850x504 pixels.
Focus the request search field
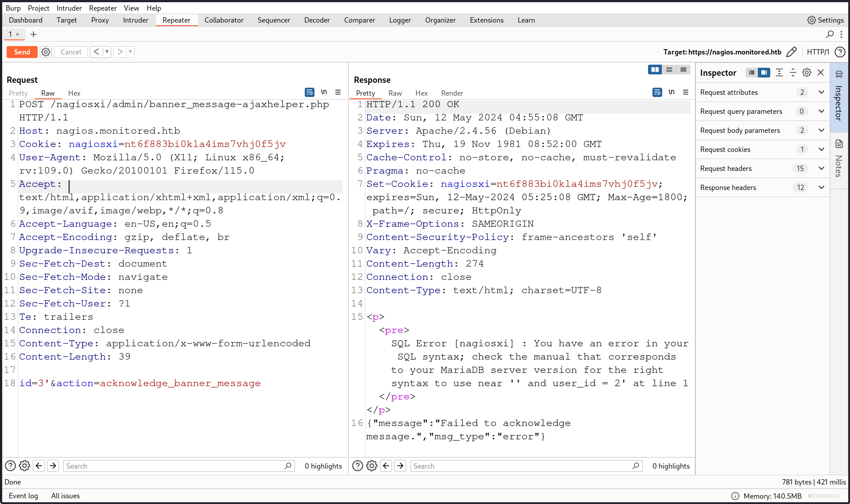pos(179,466)
